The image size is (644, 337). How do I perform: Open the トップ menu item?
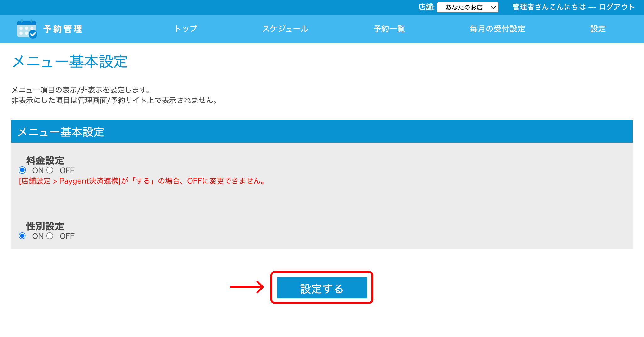186,29
